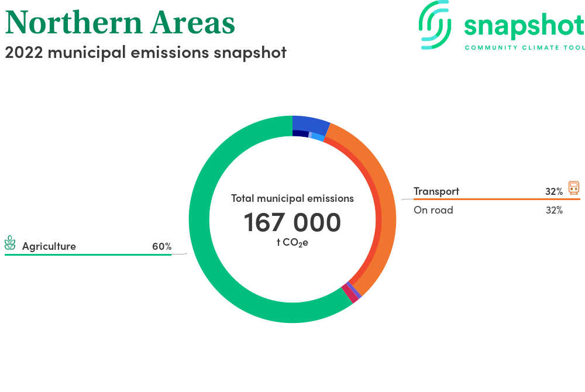
Task: Click the On road 32% value
Action: (554, 210)
